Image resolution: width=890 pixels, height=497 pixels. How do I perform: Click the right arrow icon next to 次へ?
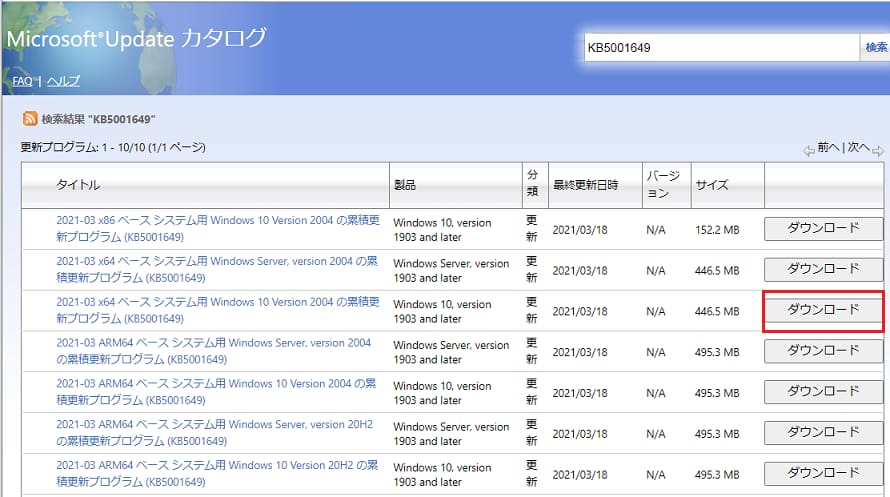[878, 151]
